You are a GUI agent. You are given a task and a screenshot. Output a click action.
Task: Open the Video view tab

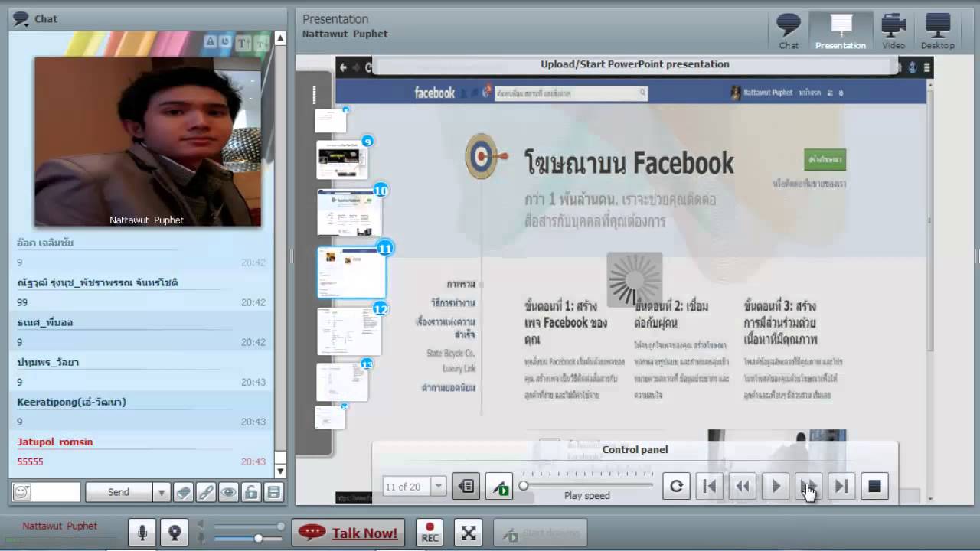893,31
